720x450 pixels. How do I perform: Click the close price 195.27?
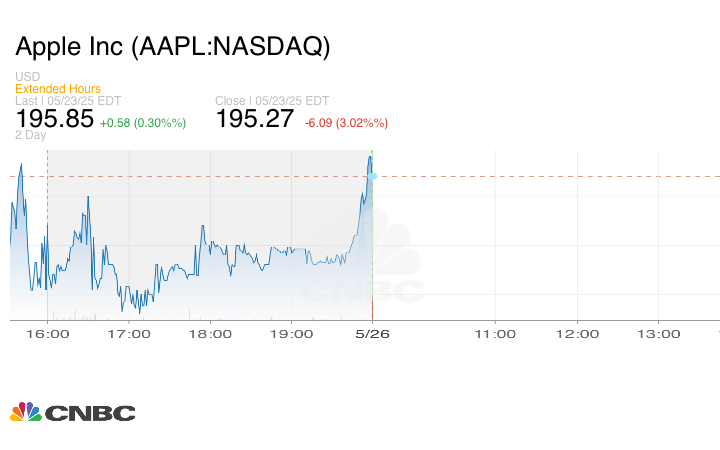tap(255, 119)
